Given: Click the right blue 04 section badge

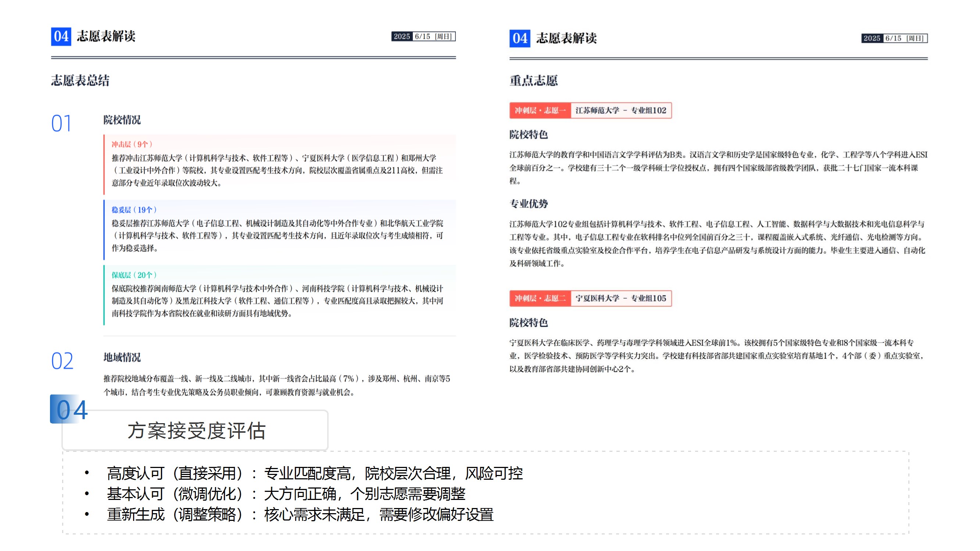Looking at the screenshot, I should [x=519, y=39].
